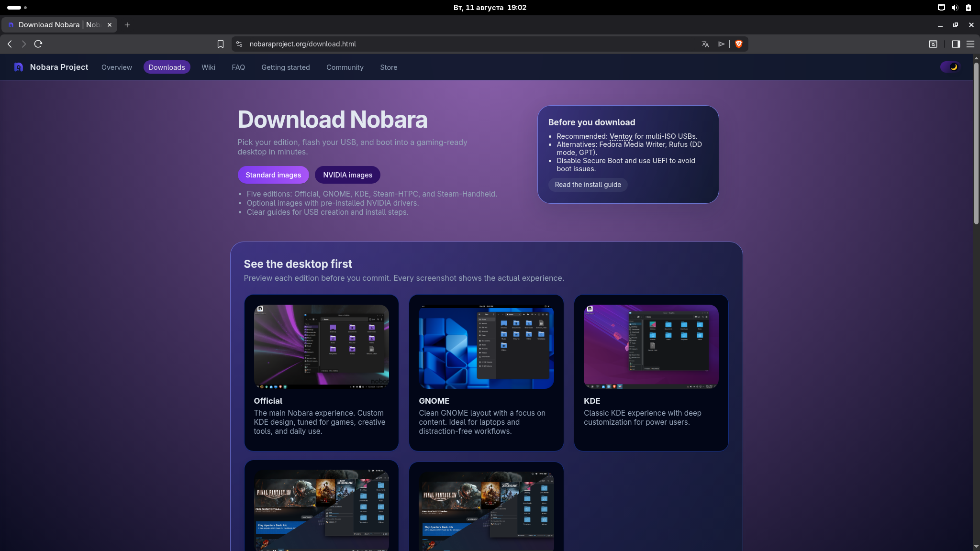Open the clock showing 19:02
The width and height of the screenshot is (980, 551).
(490, 8)
